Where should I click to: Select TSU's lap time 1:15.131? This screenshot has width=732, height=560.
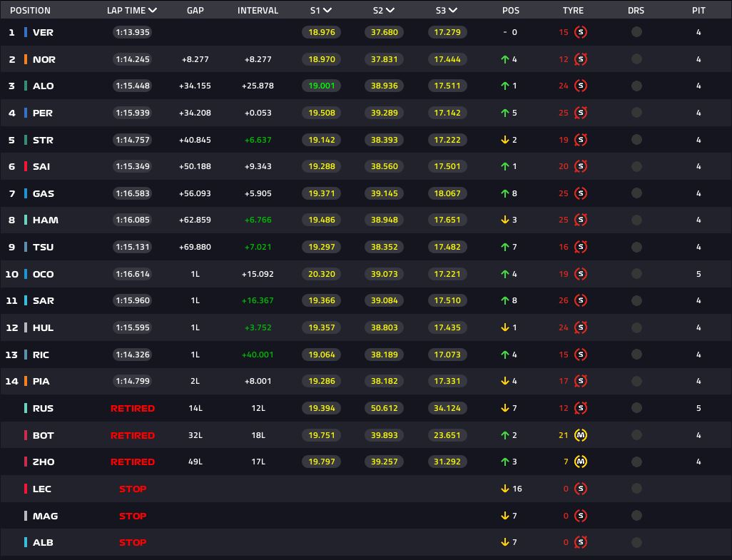pyautogui.click(x=132, y=247)
